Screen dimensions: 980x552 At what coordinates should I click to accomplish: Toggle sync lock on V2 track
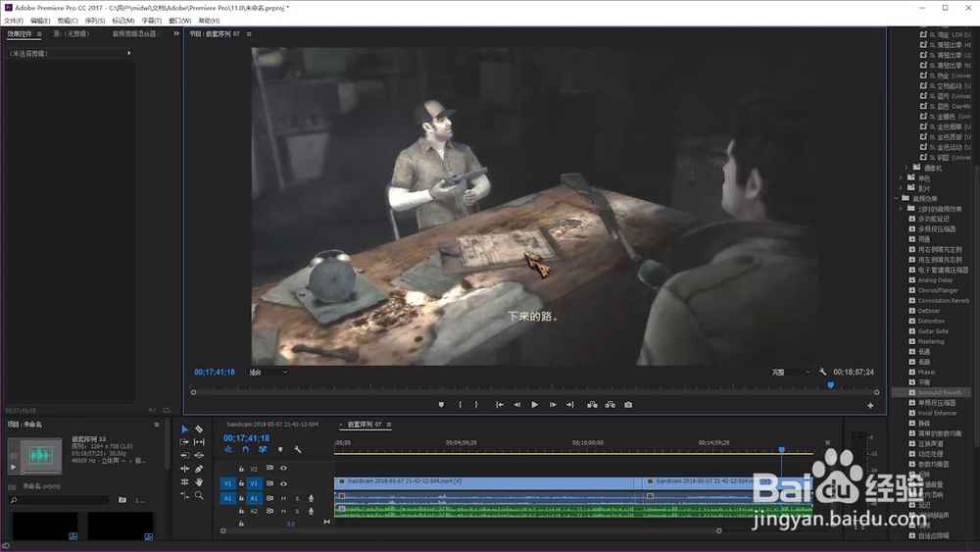[270, 468]
